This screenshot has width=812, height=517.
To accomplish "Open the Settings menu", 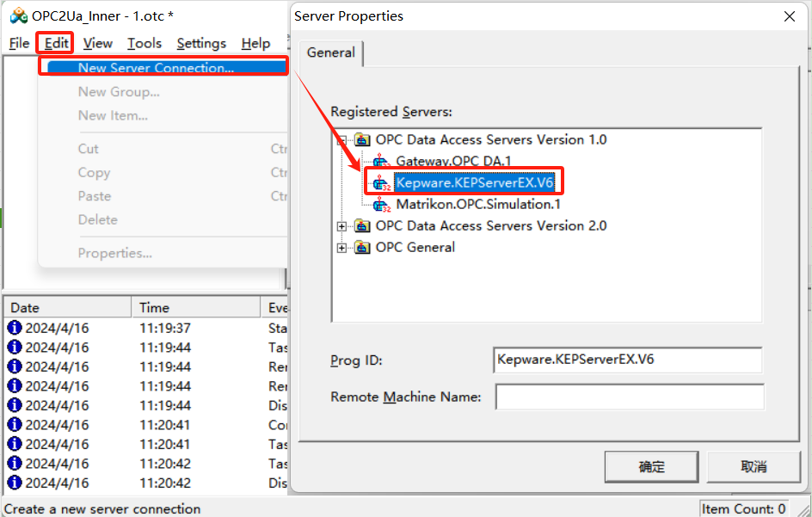I will pyautogui.click(x=201, y=44).
